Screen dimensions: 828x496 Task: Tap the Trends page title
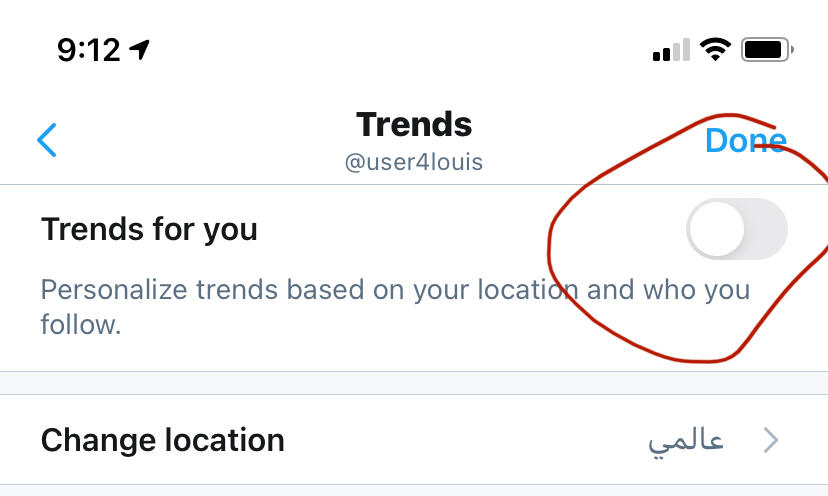click(414, 125)
